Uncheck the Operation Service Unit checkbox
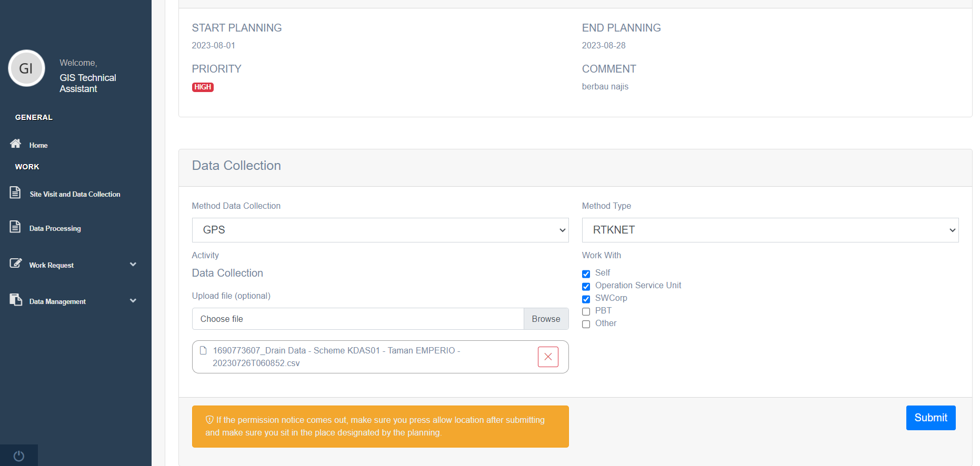This screenshot has width=980, height=466. (586, 286)
